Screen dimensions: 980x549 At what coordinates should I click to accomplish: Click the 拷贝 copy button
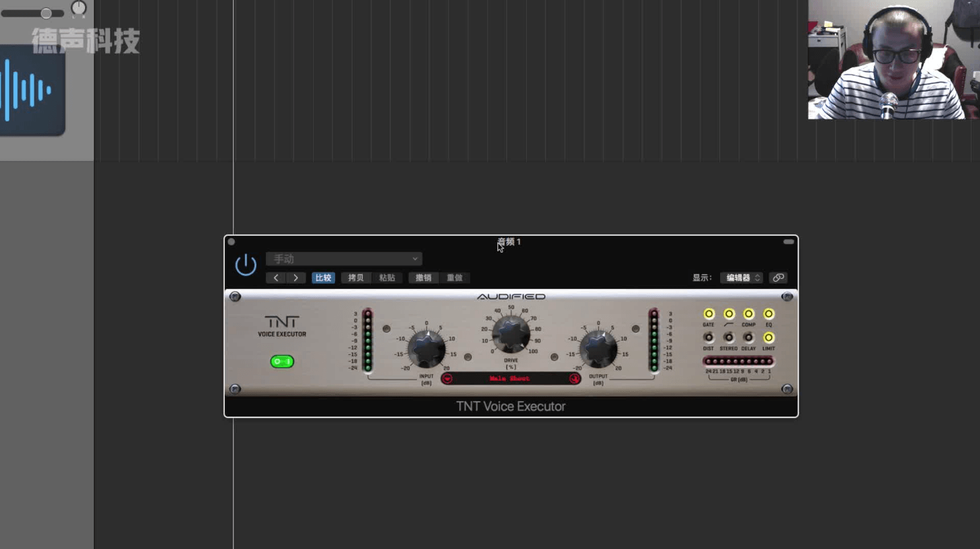356,278
